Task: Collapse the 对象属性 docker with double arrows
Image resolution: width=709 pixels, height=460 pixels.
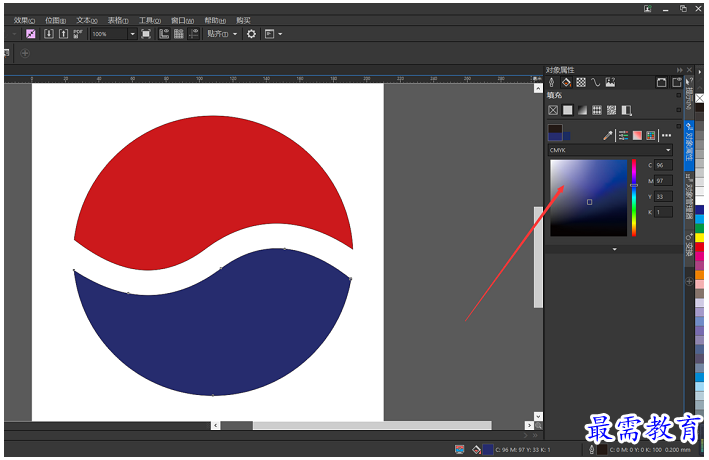Action: pos(680,70)
